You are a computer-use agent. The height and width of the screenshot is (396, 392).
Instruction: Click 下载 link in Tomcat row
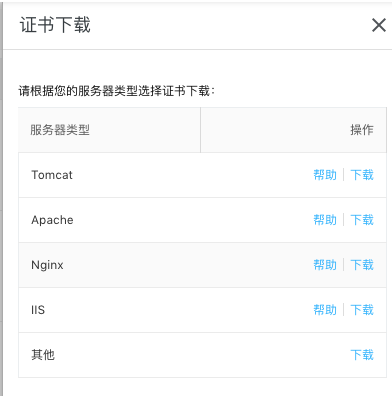[x=362, y=175]
